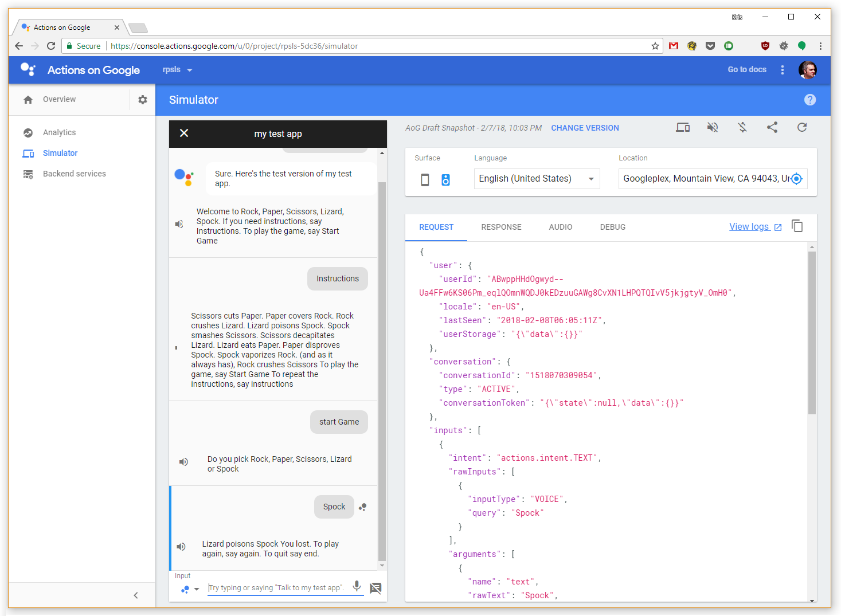This screenshot has height=616, width=841.
Task: Click the microphone icon in input
Action: [357, 586]
